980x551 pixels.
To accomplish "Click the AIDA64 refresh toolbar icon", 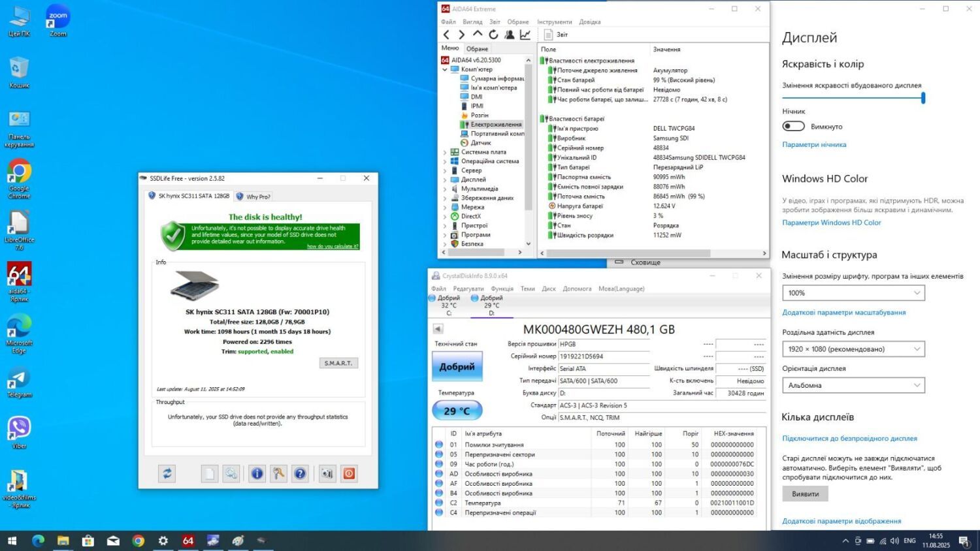I will pyautogui.click(x=493, y=35).
